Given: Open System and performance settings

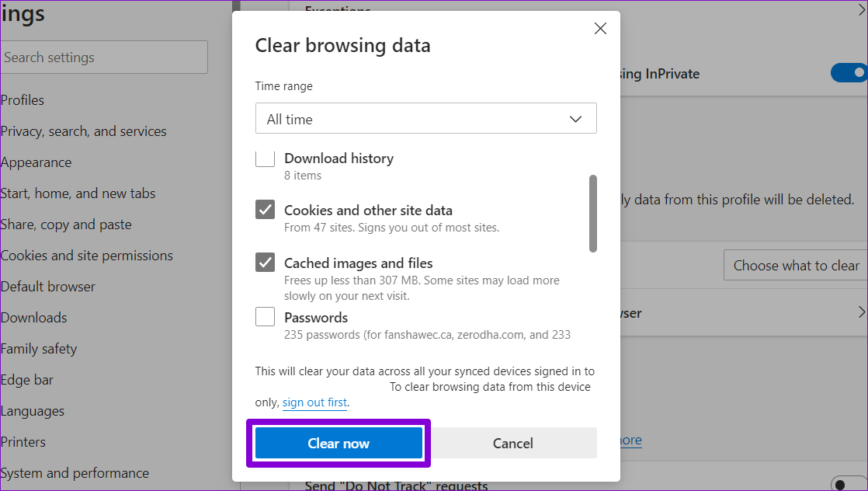Looking at the screenshot, I should tap(75, 473).
